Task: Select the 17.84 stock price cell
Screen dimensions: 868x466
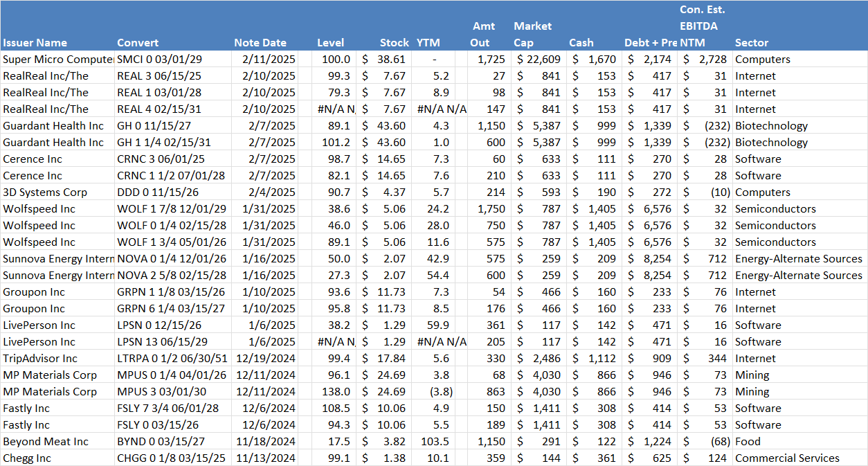Action: pyautogui.click(x=385, y=359)
